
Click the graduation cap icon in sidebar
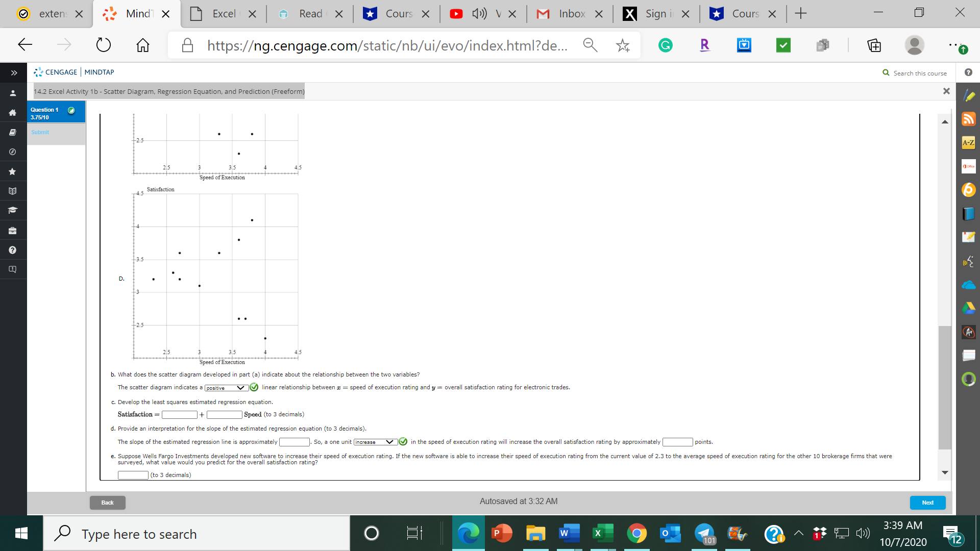pos(13,210)
